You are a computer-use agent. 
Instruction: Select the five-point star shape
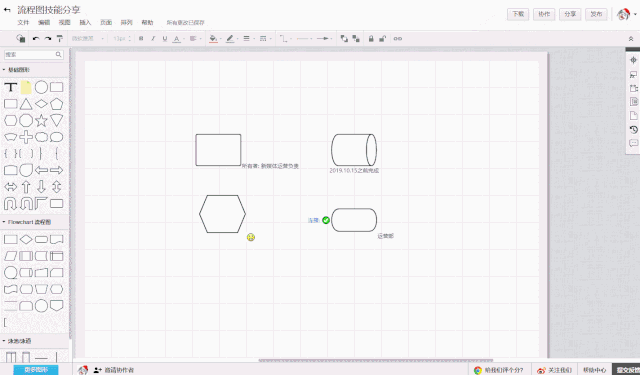[41, 120]
